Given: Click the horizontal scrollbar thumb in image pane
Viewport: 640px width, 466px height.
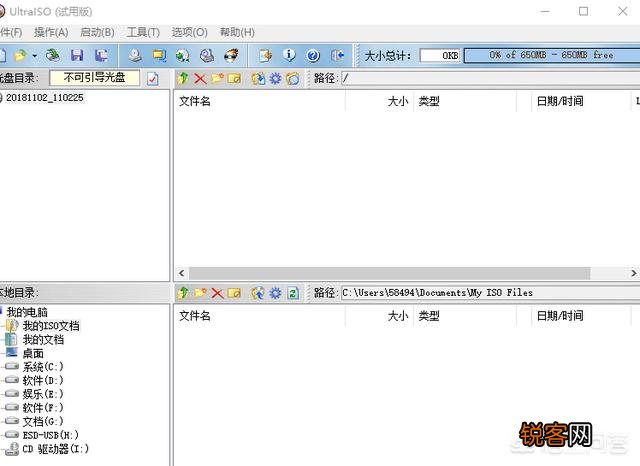Looking at the screenshot, I should pos(390,273).
